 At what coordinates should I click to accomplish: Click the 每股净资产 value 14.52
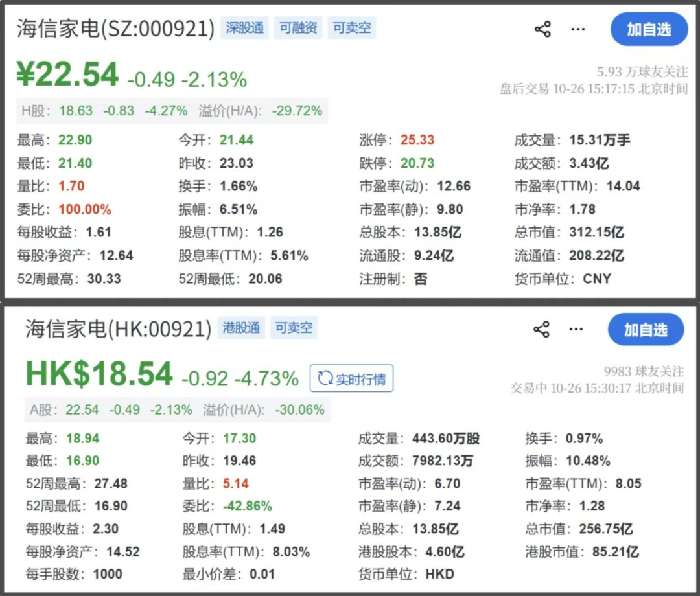pos(122,552)
